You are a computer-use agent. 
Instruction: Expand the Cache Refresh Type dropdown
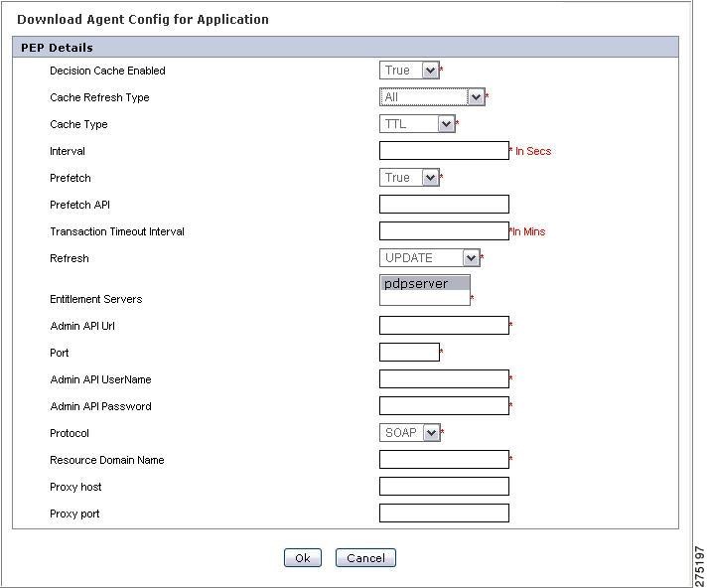click(432, 97)
